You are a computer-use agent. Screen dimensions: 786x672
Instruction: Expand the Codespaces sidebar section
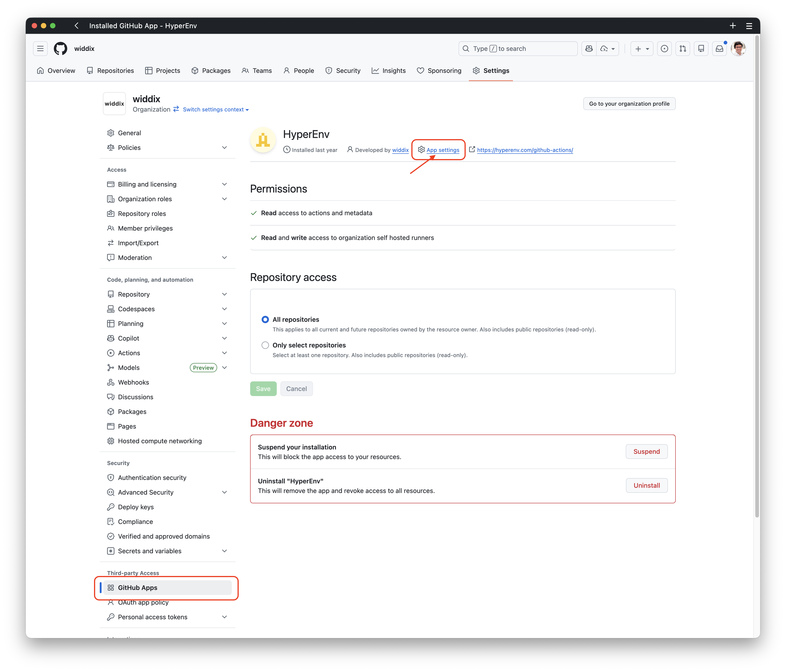[224, 309]
